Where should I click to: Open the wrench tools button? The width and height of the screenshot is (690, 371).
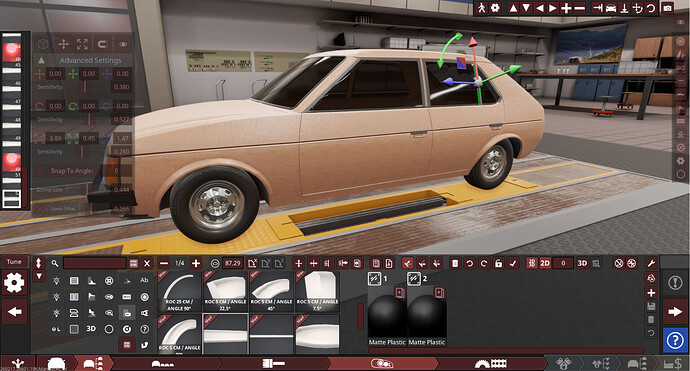651,263
